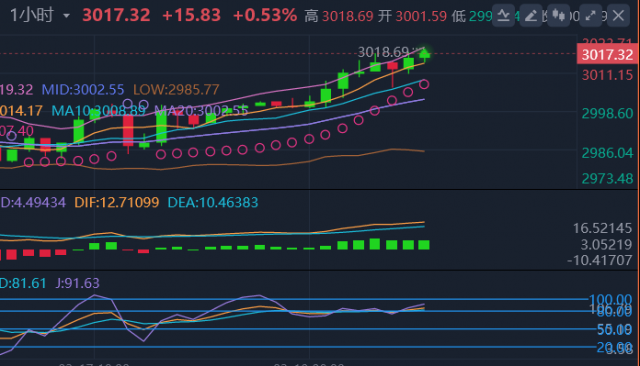The image size is (640, 366).
Task: Switch chart style via candlestick icon
Action: click(x=558, y=16)
